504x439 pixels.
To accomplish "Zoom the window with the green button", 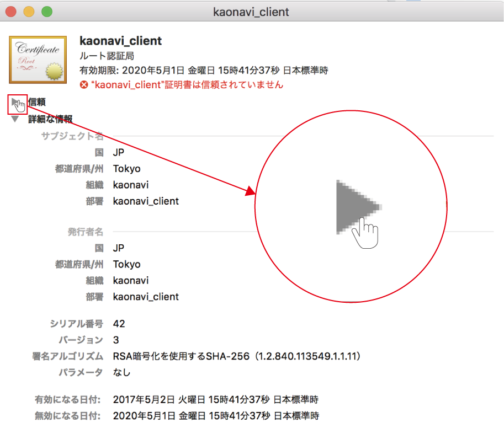I will [47, 12].
